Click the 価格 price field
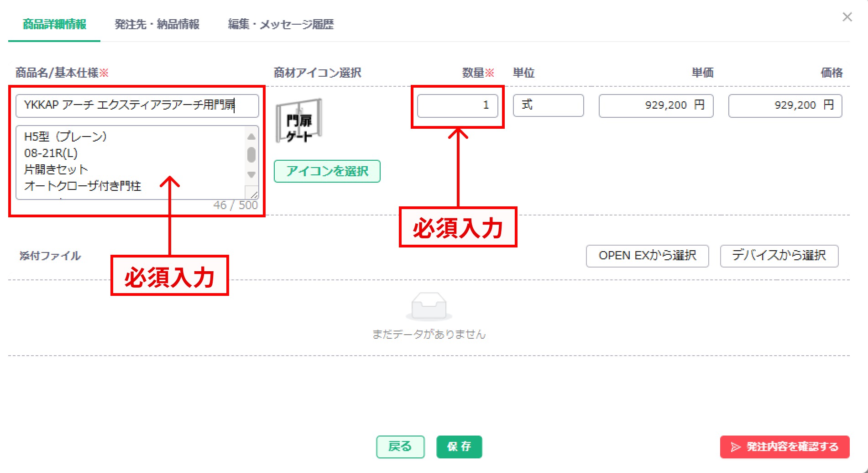 click(x=785, y=105)
